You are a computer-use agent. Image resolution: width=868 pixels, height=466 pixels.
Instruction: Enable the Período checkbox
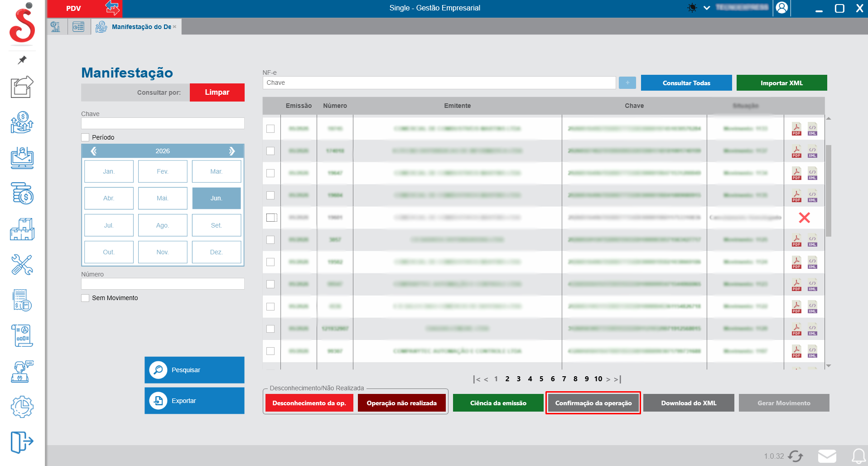tap(85, 137)
